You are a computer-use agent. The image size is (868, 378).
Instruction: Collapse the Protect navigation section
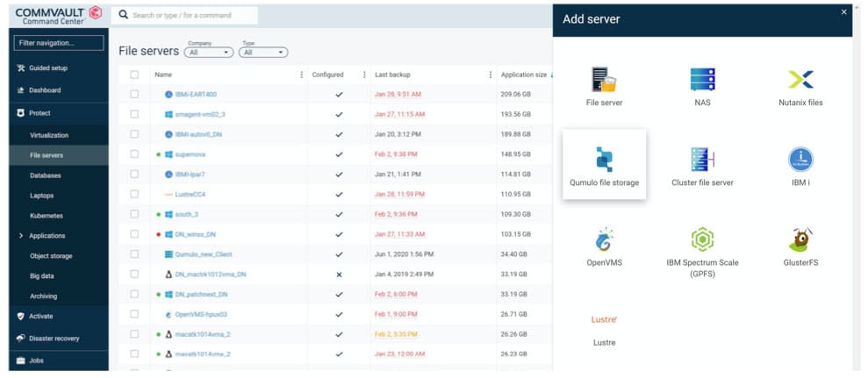39,113
